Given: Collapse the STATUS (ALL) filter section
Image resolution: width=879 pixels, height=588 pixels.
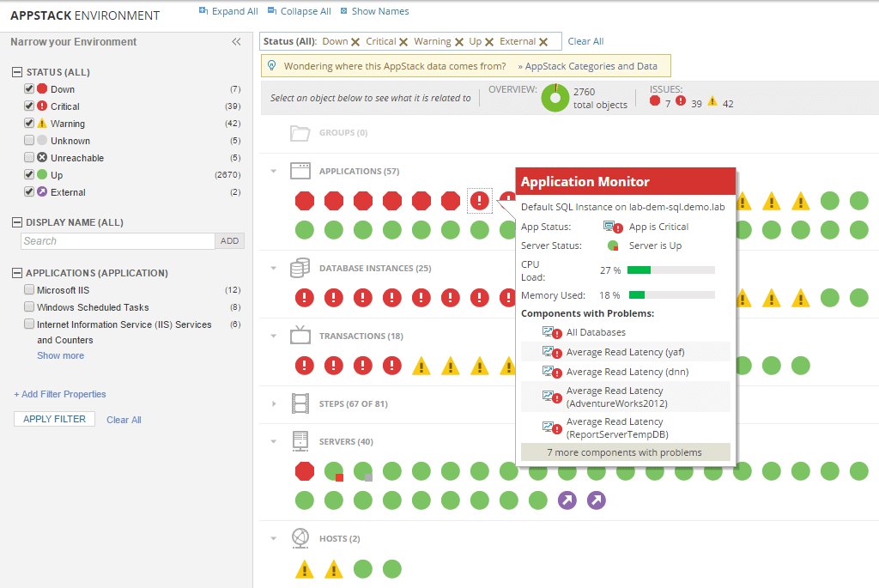Looking at the screenshot, I should [17, 72].
